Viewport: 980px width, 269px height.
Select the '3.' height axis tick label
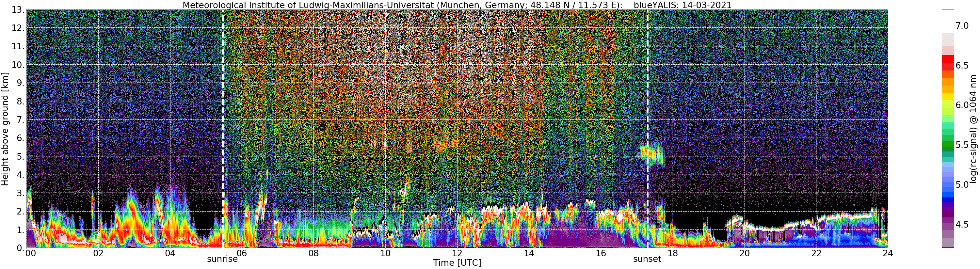(x=20, y=193)
